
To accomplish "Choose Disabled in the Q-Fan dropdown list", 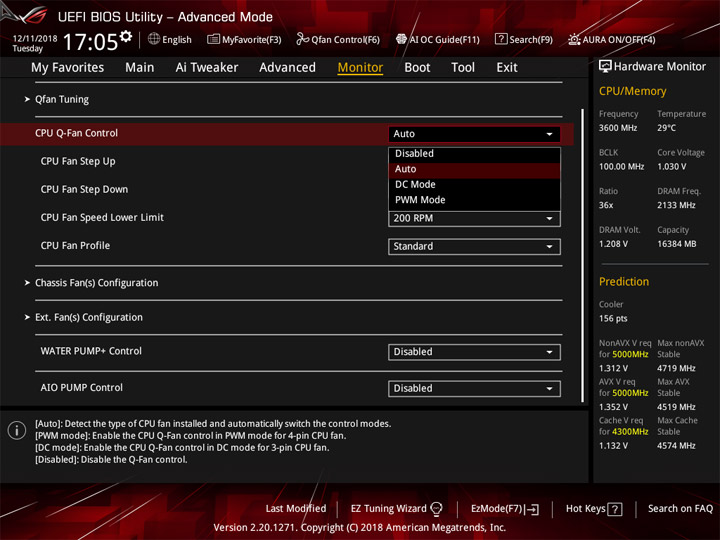I will (474, 154).
